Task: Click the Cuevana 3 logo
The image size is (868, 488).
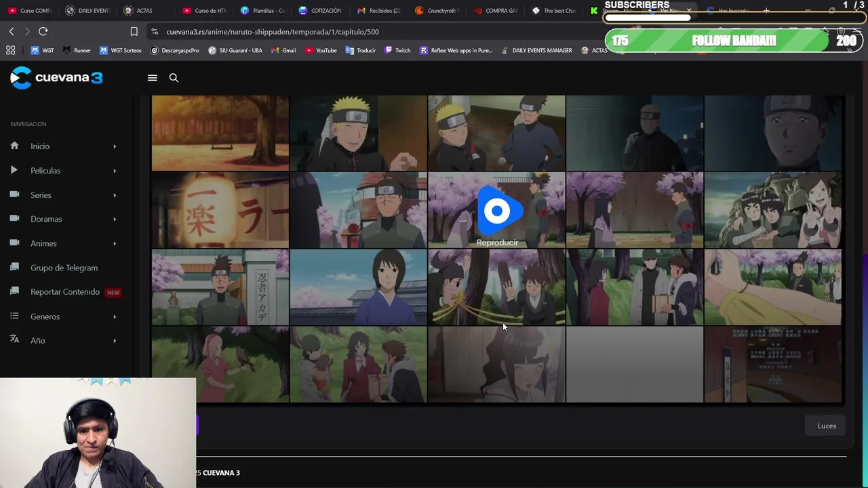Action: tap(56, 78)
